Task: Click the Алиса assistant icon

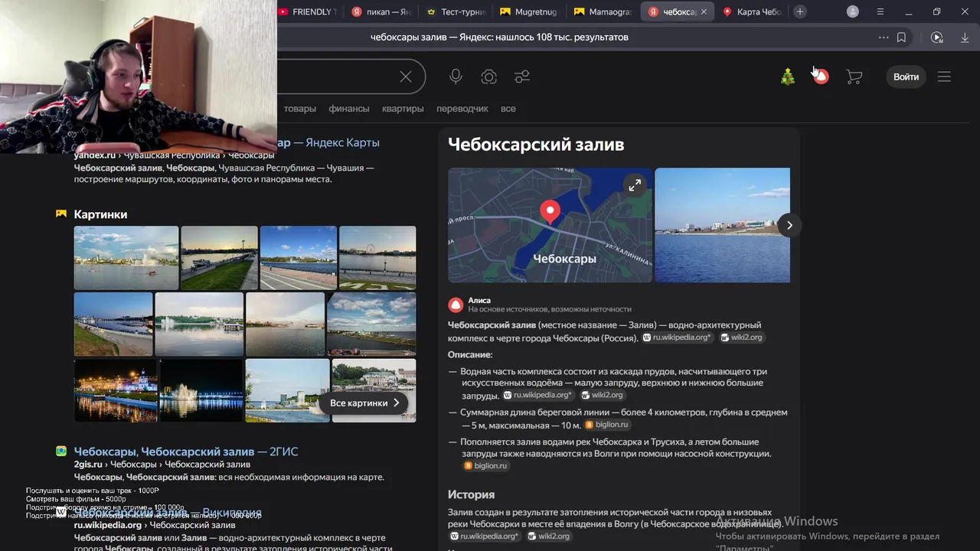Action: coord(456,305)
